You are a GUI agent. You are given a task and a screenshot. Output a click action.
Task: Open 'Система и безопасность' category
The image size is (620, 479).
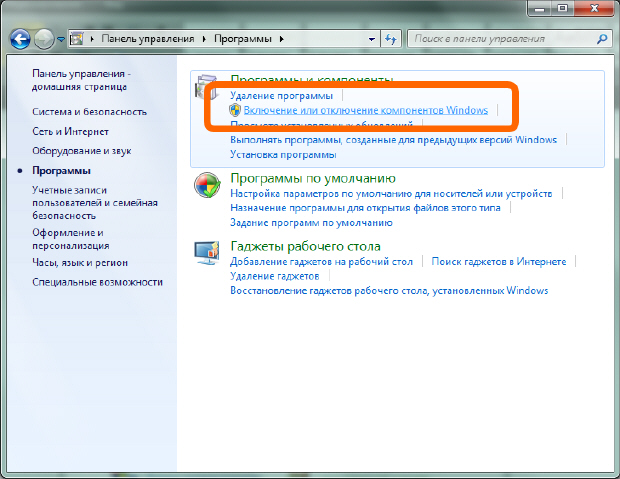(89, 112)
